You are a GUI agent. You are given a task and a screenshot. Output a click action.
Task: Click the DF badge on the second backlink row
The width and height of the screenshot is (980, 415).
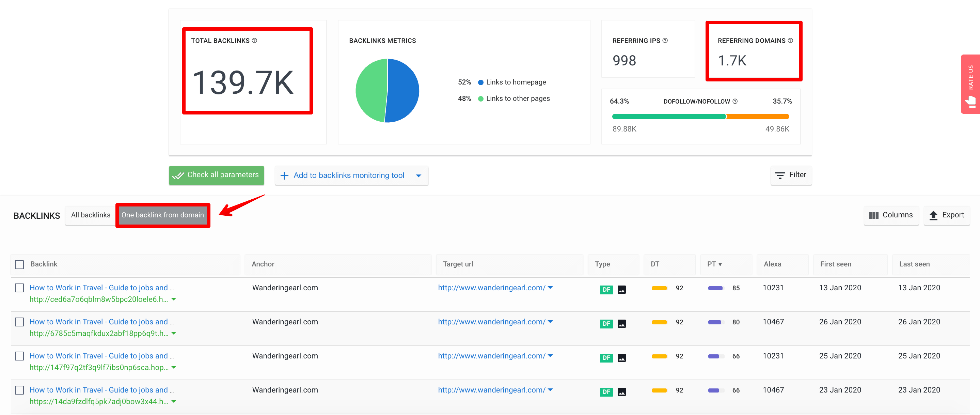coord(606,324)
